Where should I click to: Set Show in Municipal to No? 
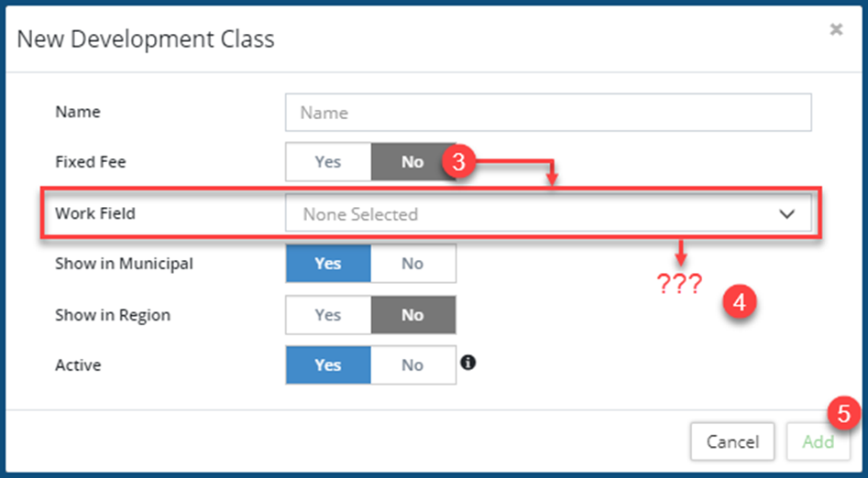click(x=412, y=264)
